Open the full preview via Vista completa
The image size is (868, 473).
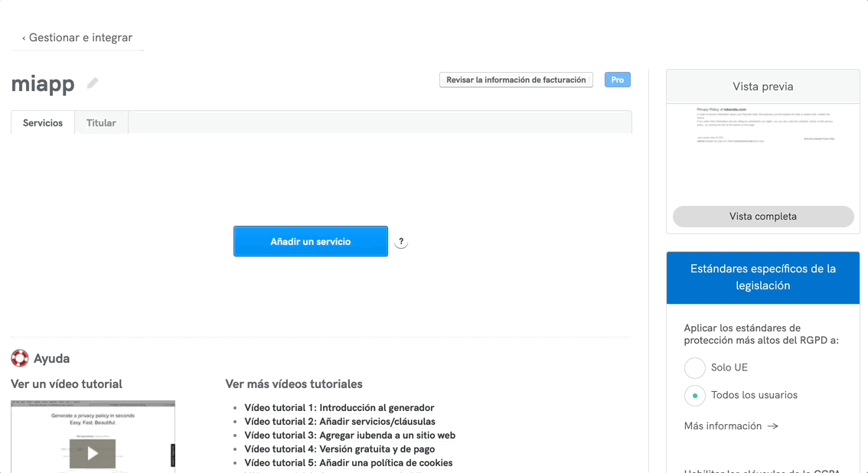click(762, 217)
